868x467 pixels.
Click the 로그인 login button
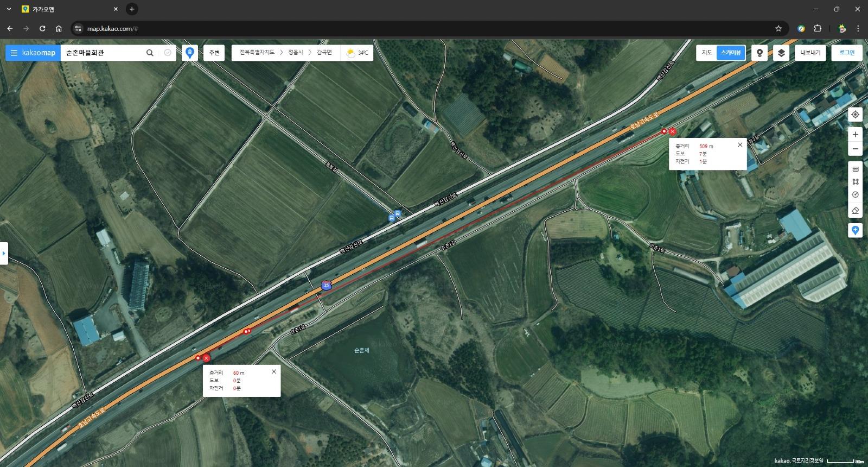(846, 53)
